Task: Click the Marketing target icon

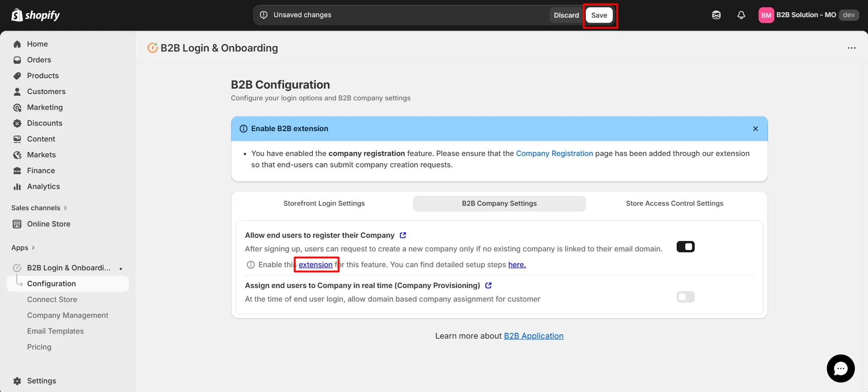Action: [17, 107]
